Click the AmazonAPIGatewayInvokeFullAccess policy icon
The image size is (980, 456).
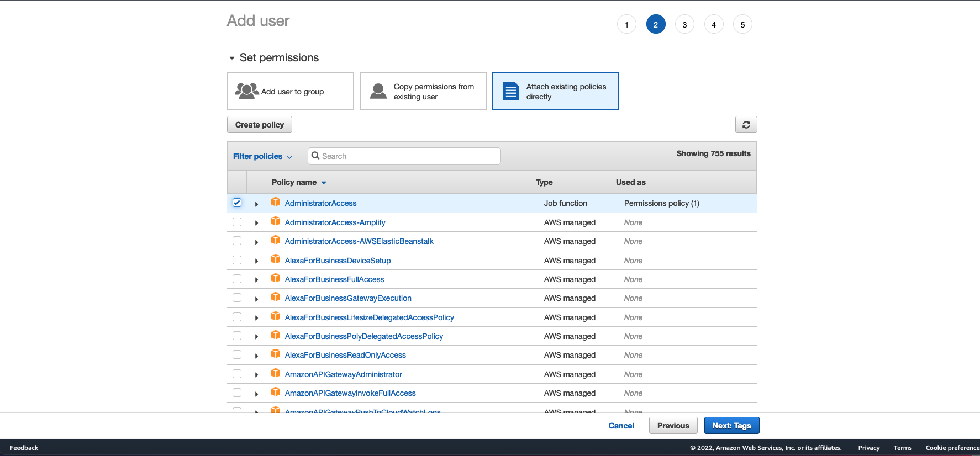click(276, 392)
